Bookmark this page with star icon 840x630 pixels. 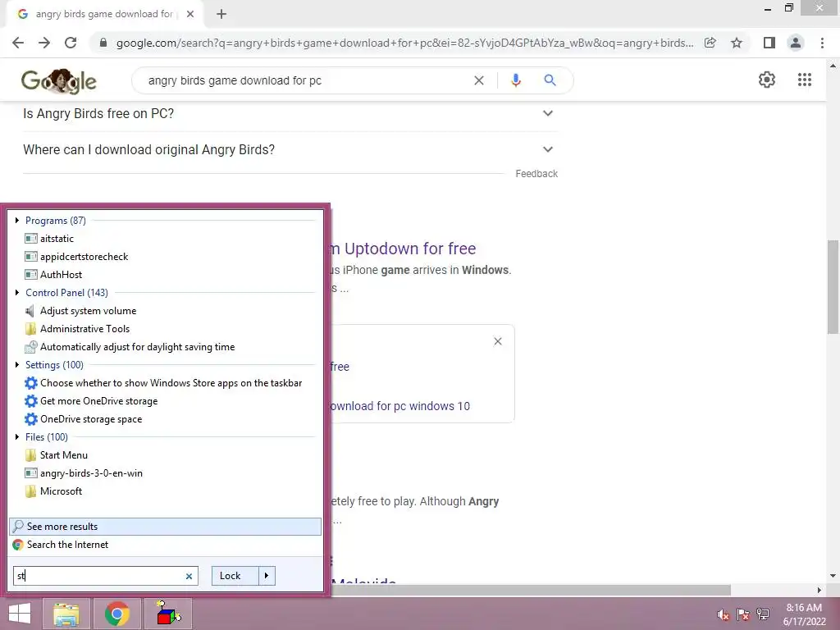point(737,43)
